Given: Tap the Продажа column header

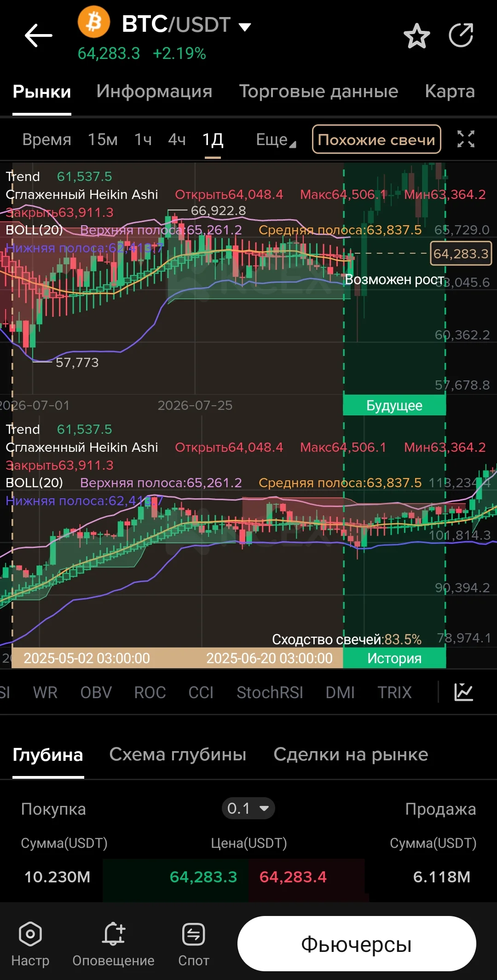Looking at the screenshot, I should (440, 809).
